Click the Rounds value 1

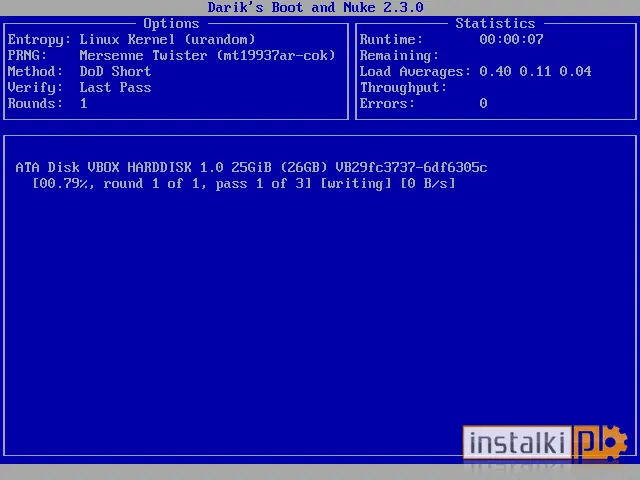click(84, 103)
